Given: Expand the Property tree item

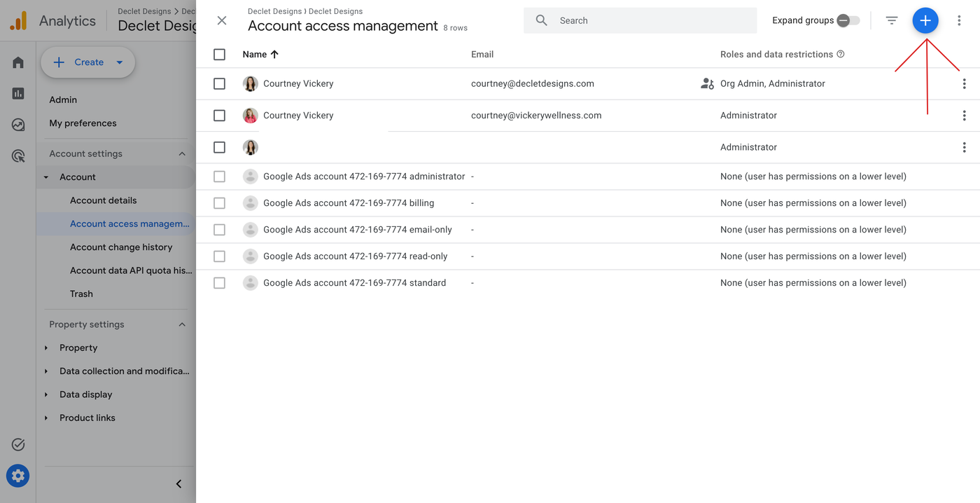Looking at the screenshot, I should coord(47,348).
